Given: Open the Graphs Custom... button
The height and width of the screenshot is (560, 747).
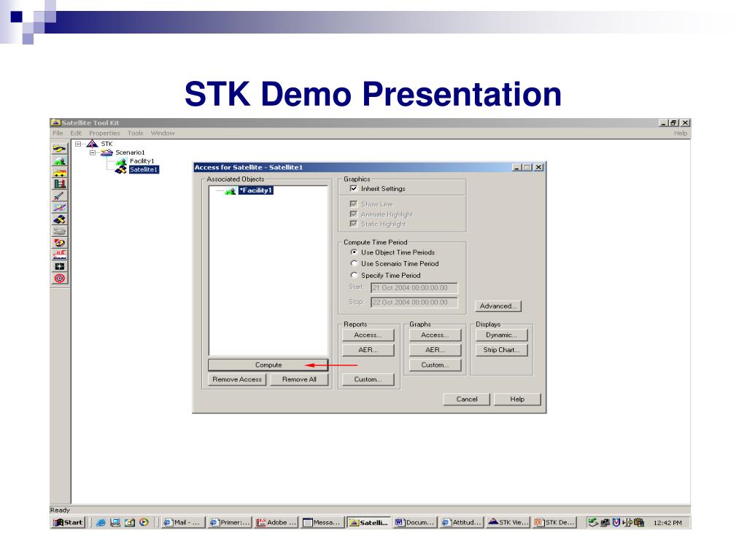Looking at the screenshot, I should click(435, 365).
